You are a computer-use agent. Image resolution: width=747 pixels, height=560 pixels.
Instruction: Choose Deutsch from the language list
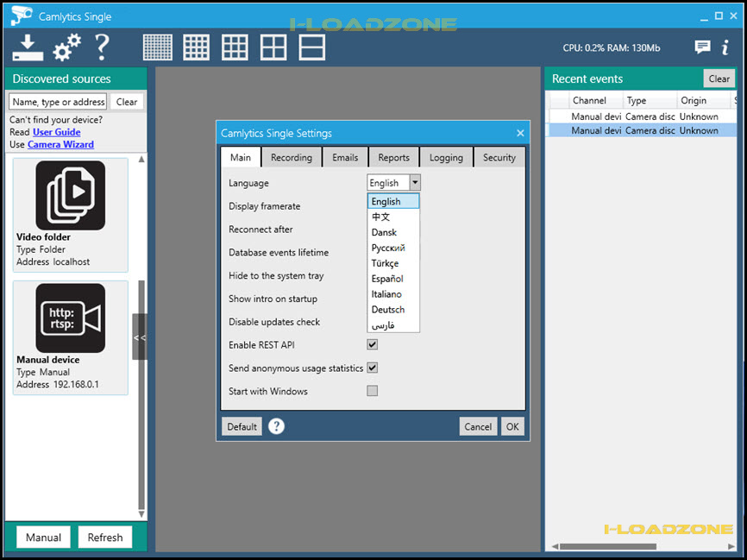(x=388, y=310)
